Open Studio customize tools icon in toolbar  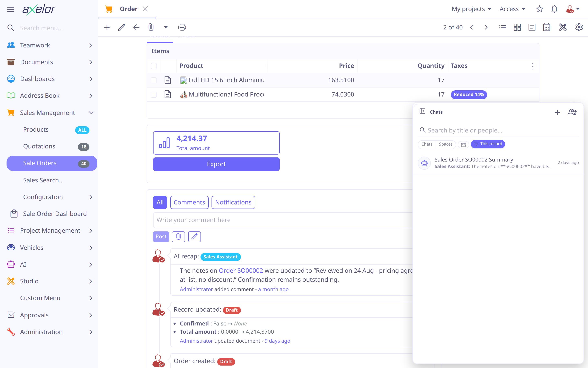tap(563, 27)
